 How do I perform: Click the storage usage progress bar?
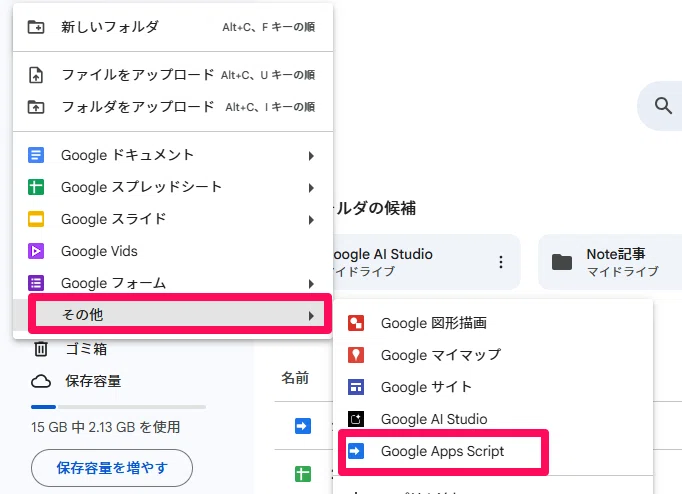tap(118, 407)
